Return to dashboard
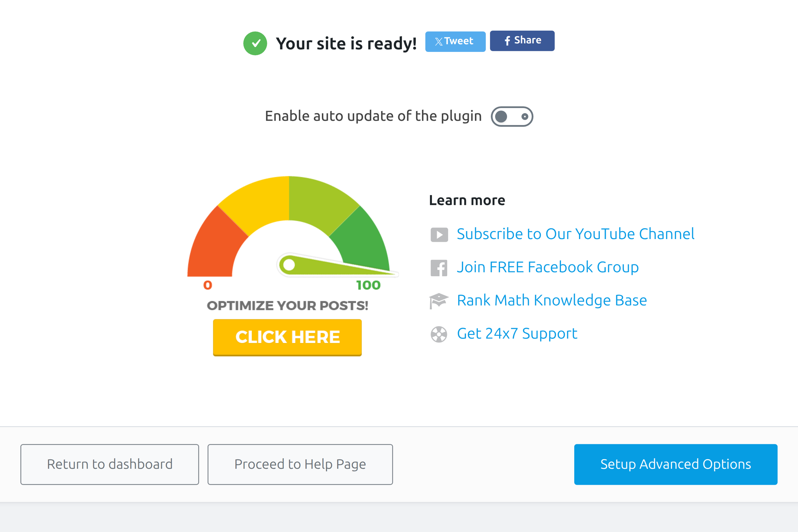This screenshot has height=532, width=798. tap(110, 465)
